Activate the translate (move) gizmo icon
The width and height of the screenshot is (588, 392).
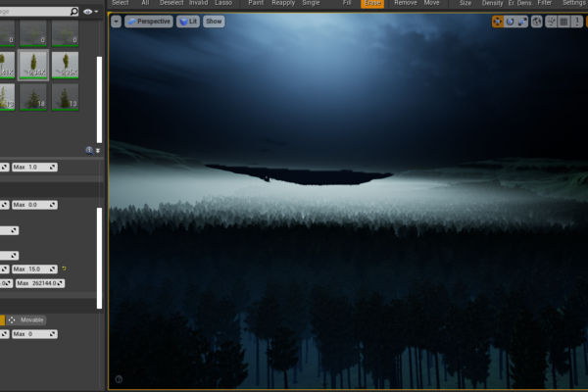[498, 22]
